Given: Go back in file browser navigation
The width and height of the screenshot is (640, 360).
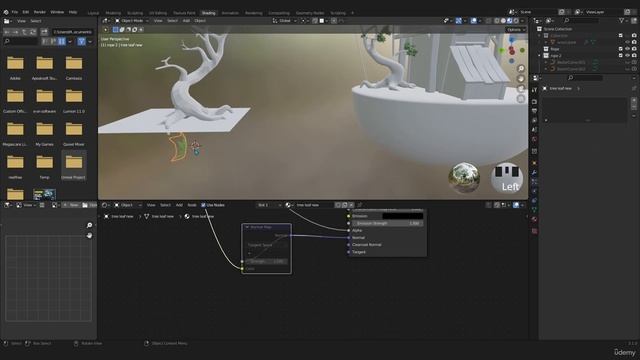Looking at the screenshot, I should [7, 32].
